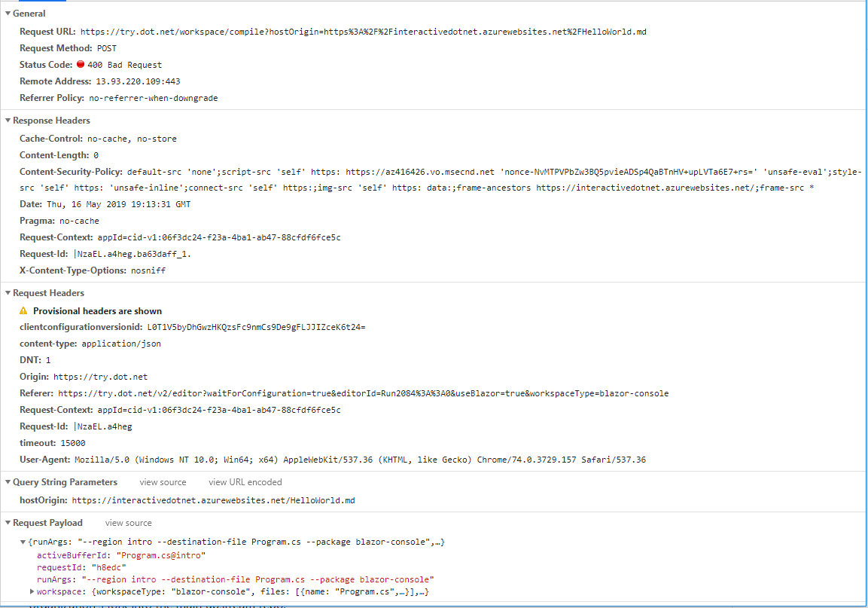This screenshot has height=608, width=868.
Task: Collapse the Request Payload section
Action: click(x=8, y=522)
